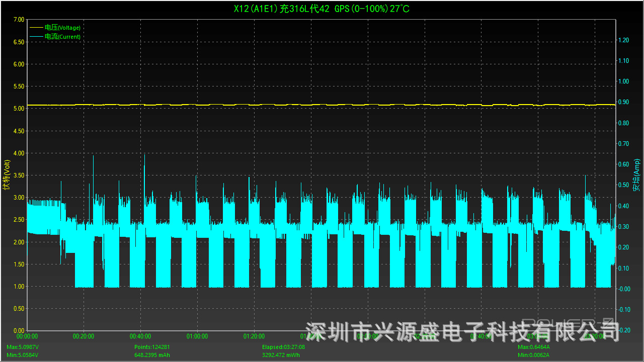Click the yellow line swatch in legend

pos(37,28)
